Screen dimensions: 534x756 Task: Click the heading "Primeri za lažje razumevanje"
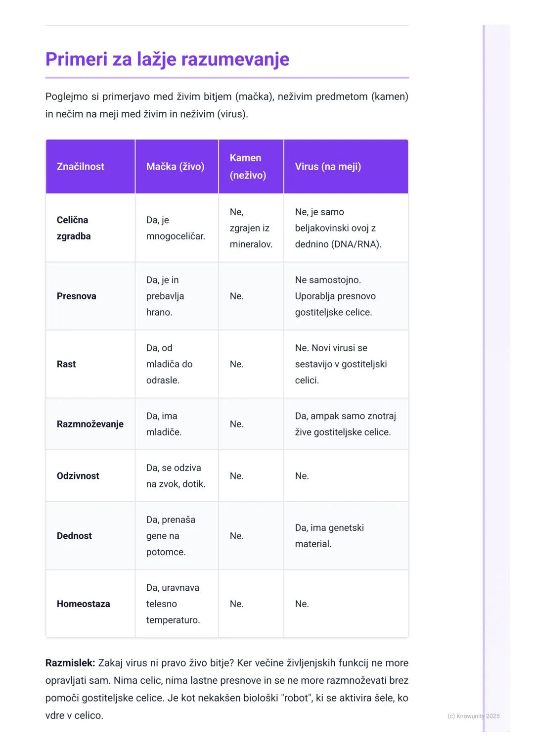(167, 59)
